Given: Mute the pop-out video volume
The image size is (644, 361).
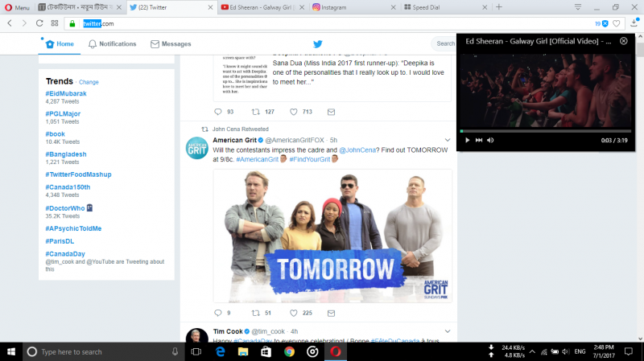Looking at the screenshot, I should coord(490,140).
